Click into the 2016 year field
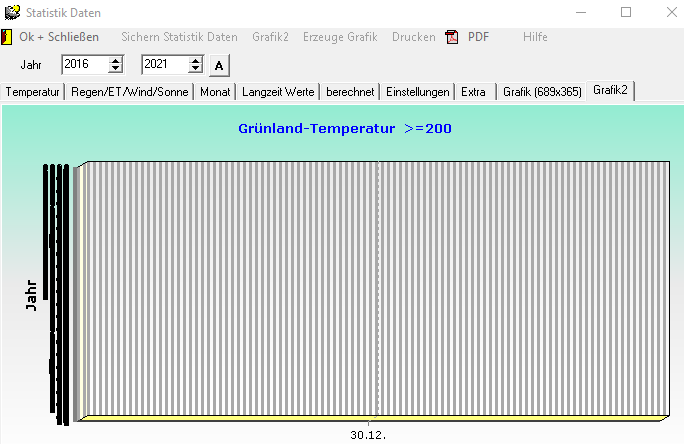Image resolution: width=684 pixels, height=444 pixels. tap(86, 65)
